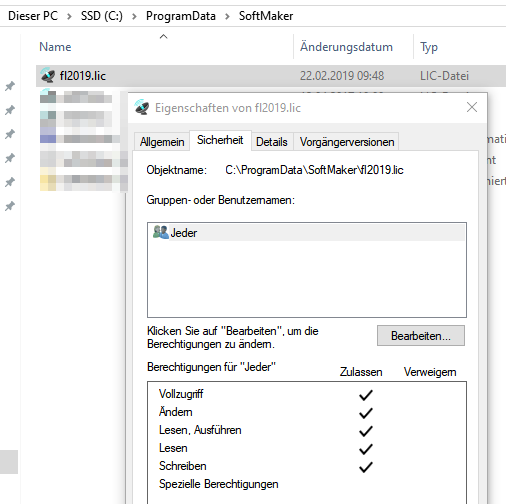Sort by Name column header

tap(55, 47)
